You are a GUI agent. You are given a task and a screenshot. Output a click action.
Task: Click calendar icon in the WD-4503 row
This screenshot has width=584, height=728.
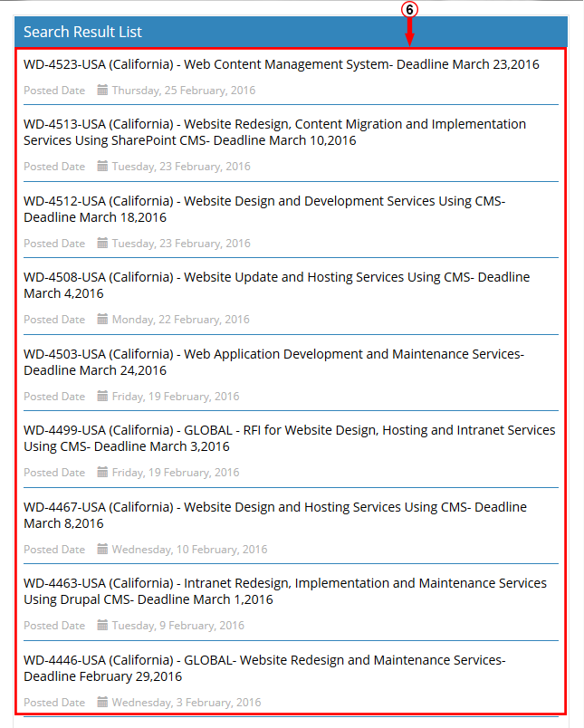(102, 396)
